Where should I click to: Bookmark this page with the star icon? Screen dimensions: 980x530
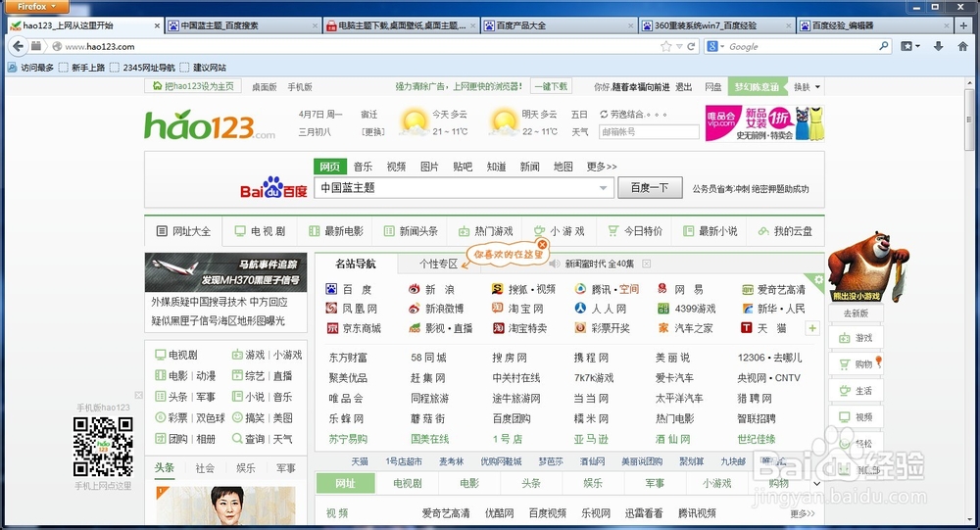(x=666, y=46)
